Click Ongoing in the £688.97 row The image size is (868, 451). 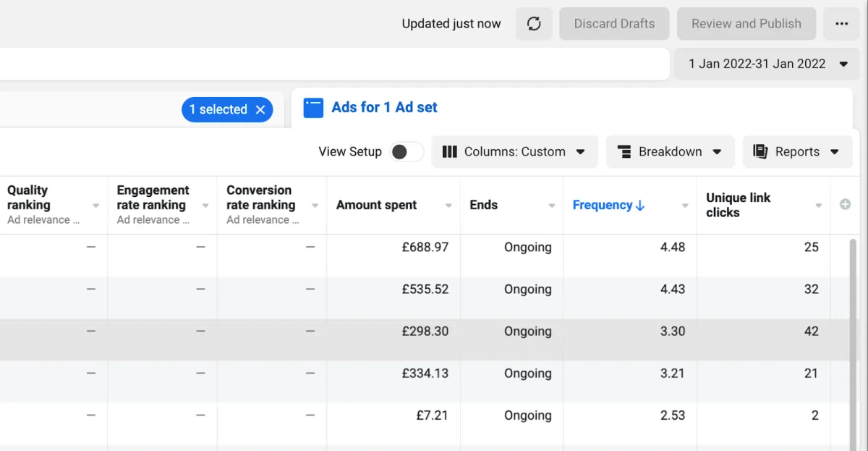tap(527, 247)
